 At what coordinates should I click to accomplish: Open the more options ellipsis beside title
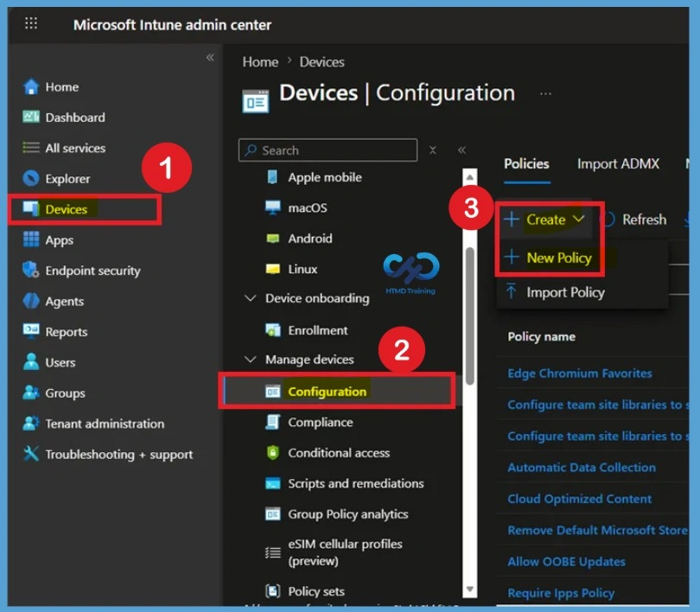(x=545, y=93)
